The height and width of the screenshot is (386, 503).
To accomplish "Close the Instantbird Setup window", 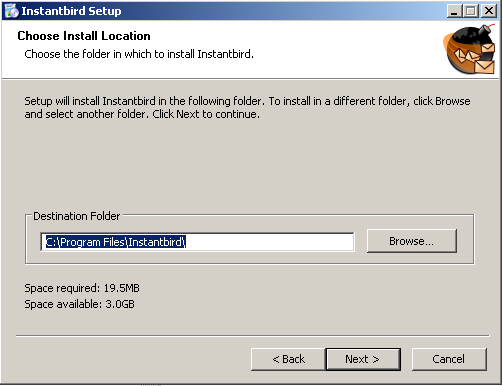I will pyautogui.click(x=489, y=11).
